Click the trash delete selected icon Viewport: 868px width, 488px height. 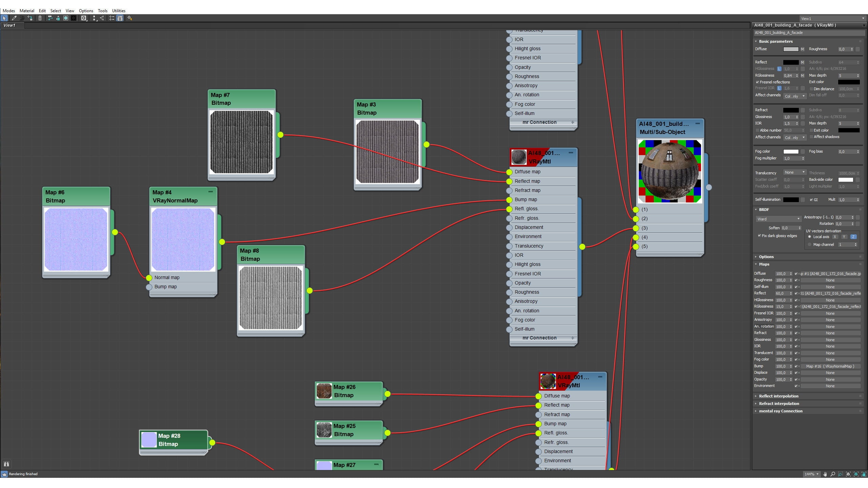pos(40,18)
